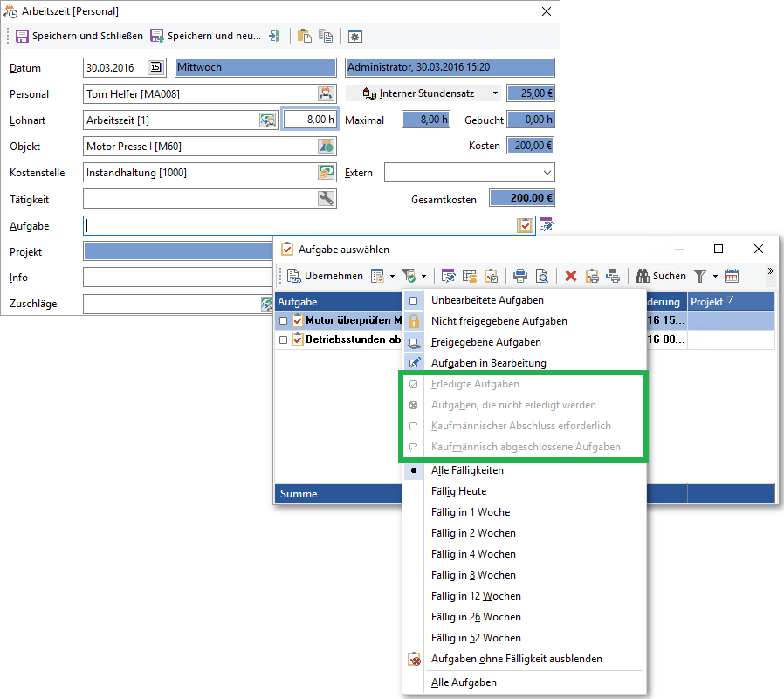Click the edit task pencil icon in Aufgabe auswählen toolbar
Viewport: 784px width, 699px height.
(448, 276)
